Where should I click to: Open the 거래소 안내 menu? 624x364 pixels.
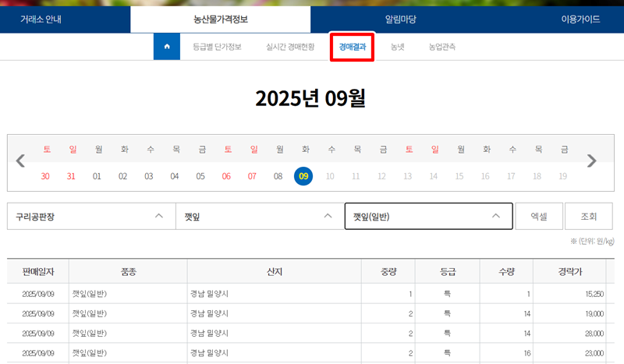tap(41, 19)
